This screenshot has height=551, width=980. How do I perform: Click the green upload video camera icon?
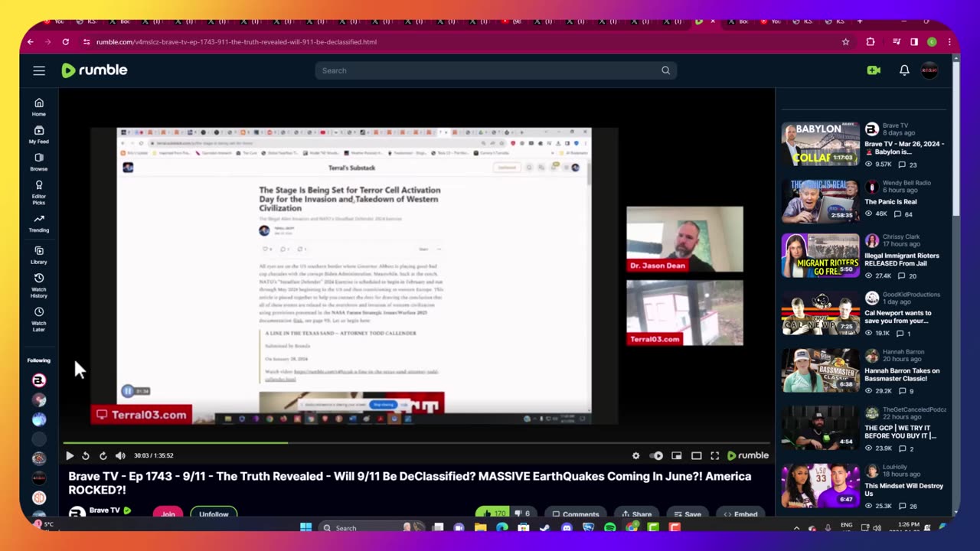(874, 70)
